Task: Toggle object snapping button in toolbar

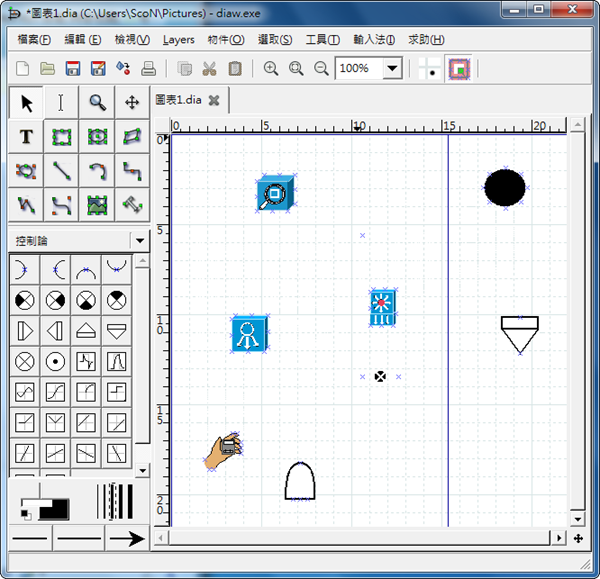Action: coord(459,69)
